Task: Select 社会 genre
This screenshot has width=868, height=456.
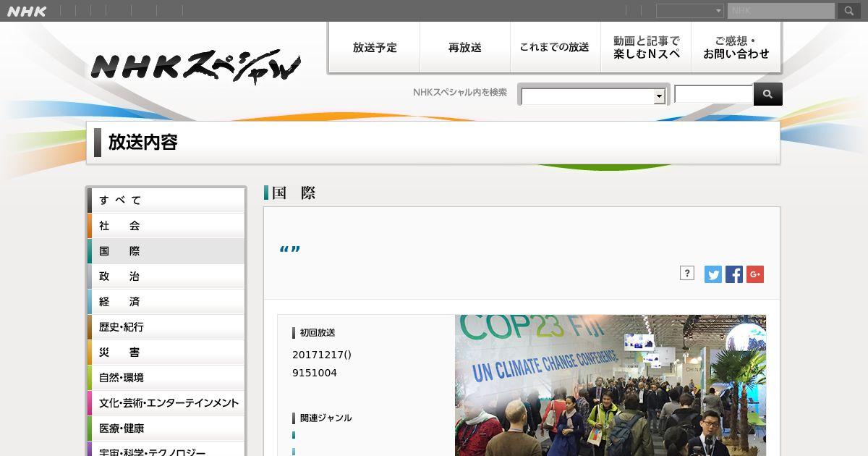Action: 166,226
